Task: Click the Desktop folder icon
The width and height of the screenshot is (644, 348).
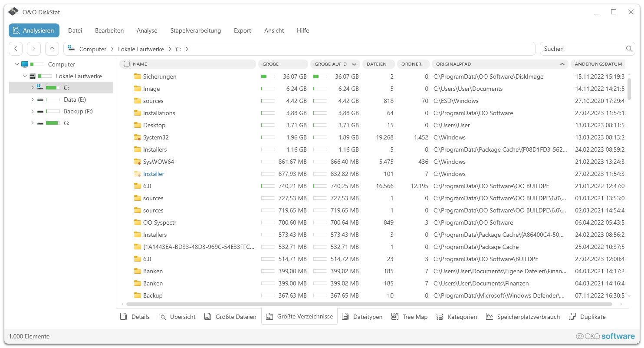Action: click(x=138, y=125)
